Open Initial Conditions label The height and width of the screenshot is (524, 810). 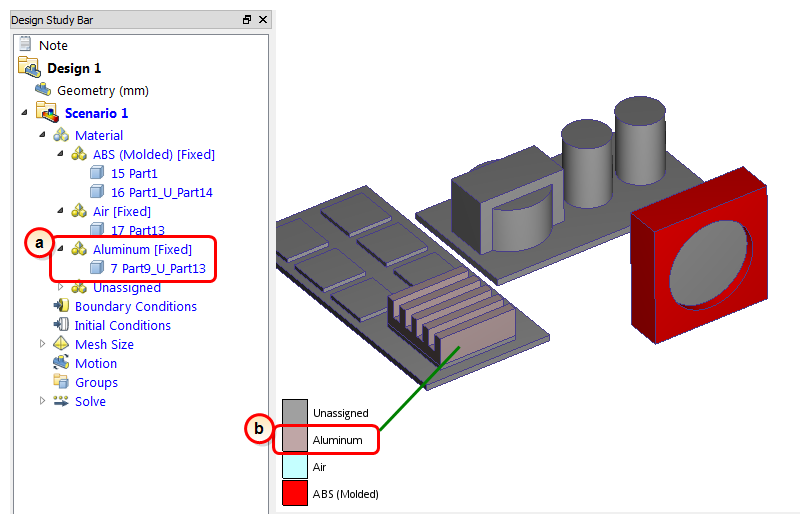122,326
